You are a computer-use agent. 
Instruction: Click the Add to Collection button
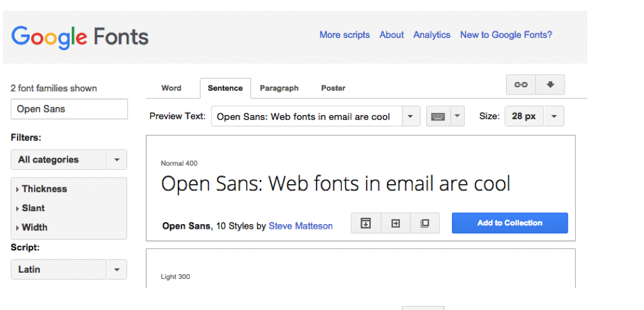pyautogui.click(x=509, y=223)
